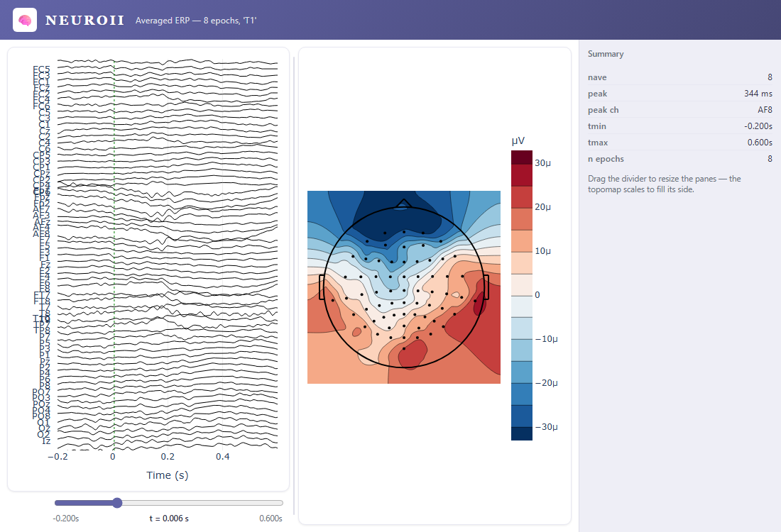Image resolution: width=781 pixels, height=532 pixels.
Task: Click the '−10µ' colorbar tick label
Action: click(547, 339)
